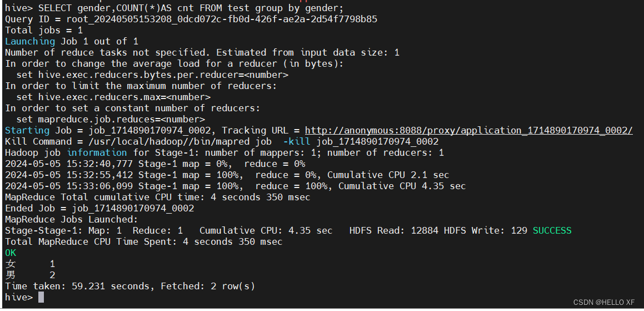Click the green OK result text

coord(11,253)
